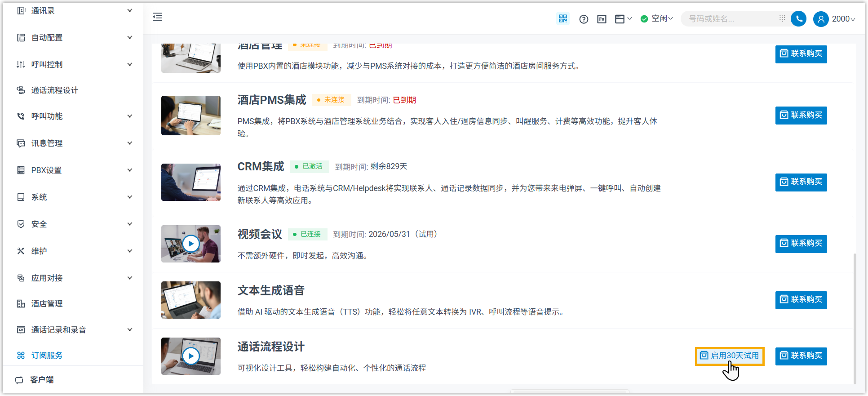Open 订阅服务 in the sidebar
The image size is (868, 396).
[47, 356]
